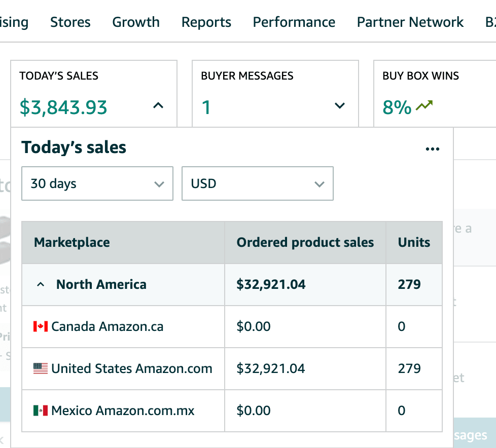Open the Partner Network menu
The height and width of the screenshot is (448, 496).
click(x=410, y=22)
